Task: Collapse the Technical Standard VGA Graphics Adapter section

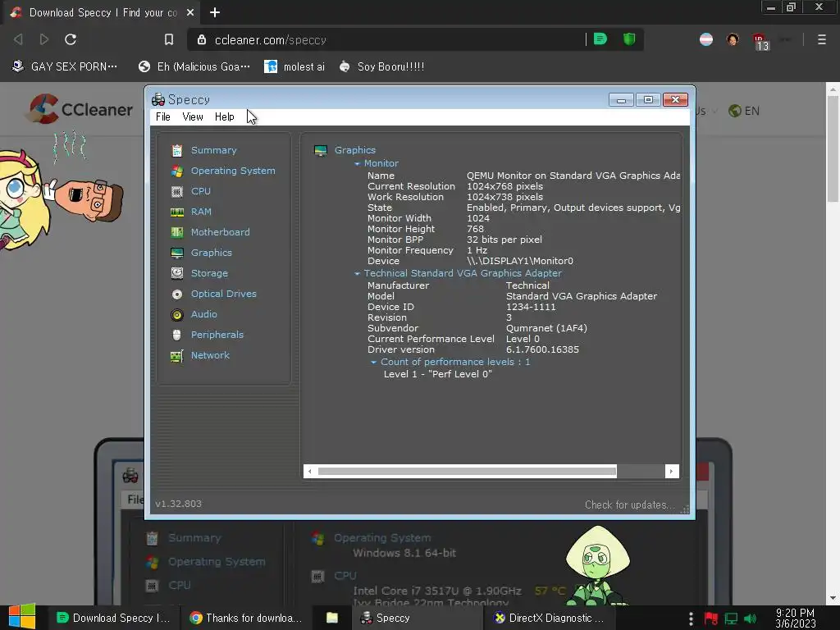Action: click(358, 273)
